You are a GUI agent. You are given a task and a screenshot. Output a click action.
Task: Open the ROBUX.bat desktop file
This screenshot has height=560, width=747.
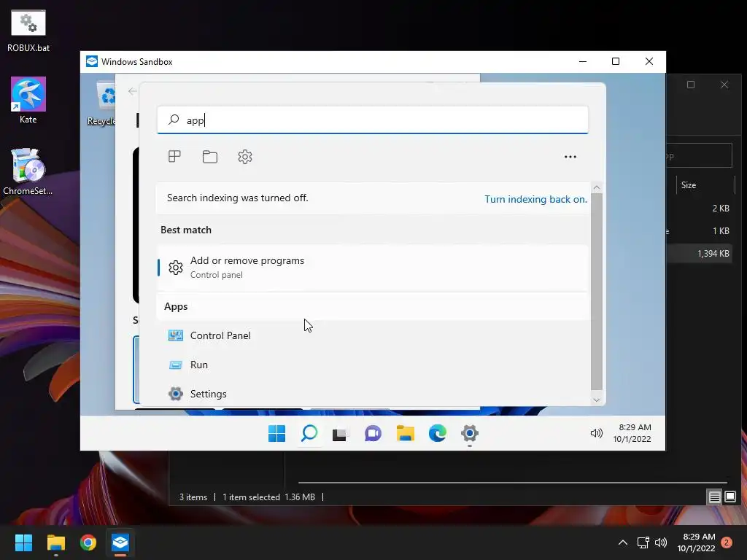pos(28,31)
